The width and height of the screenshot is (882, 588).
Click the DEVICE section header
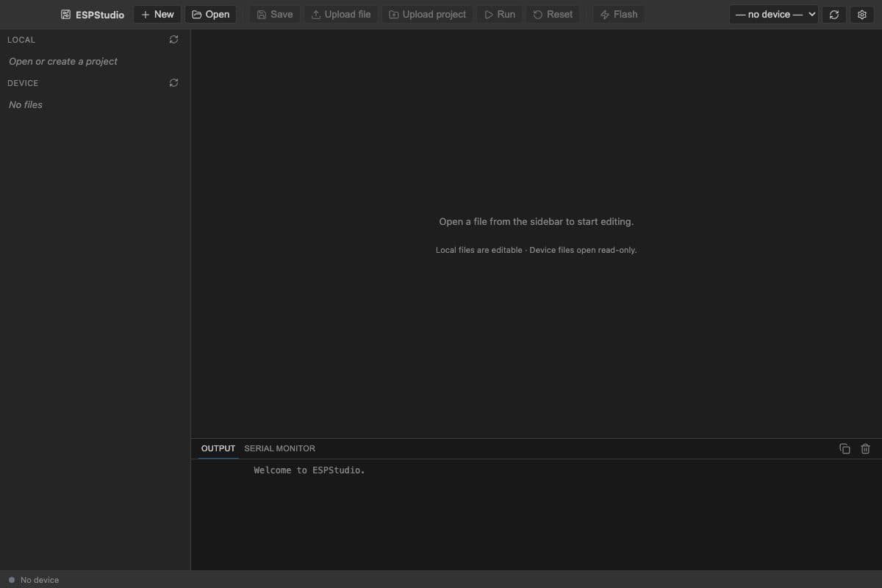[x=23, y=83]
